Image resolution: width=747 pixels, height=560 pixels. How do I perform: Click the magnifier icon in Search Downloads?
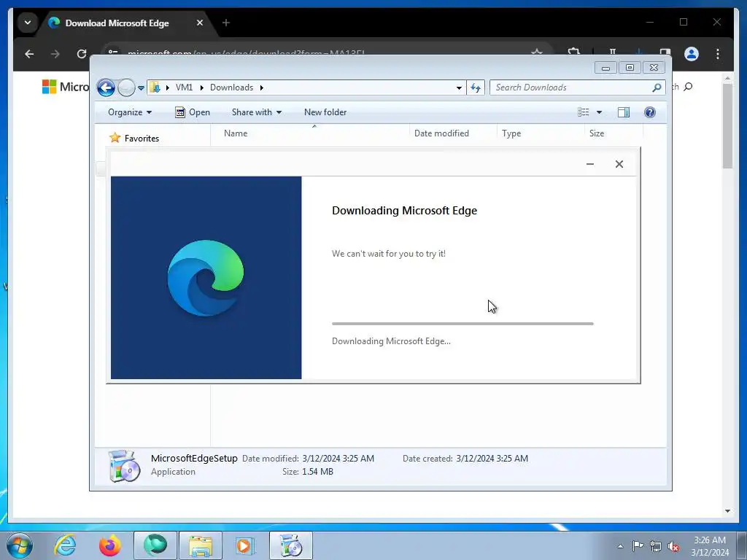(x=657, y=87)
